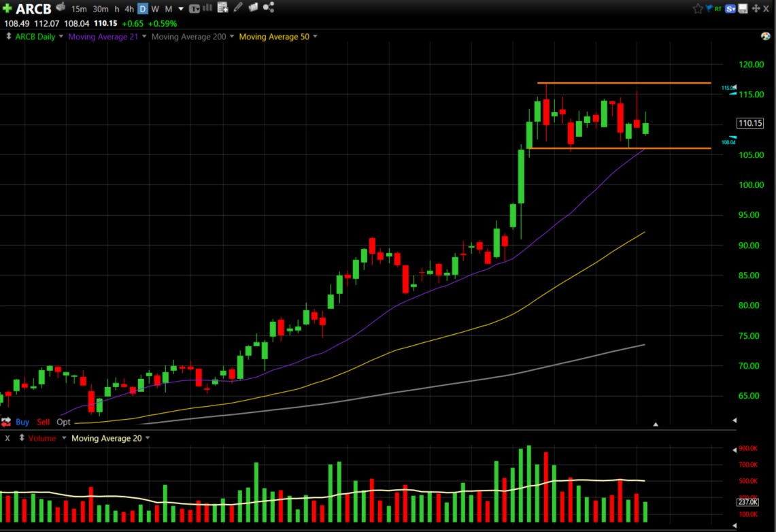Click the price-pane left scroll arrow
This screenshot has height=532, width=776.
click(x=735, y=420)
